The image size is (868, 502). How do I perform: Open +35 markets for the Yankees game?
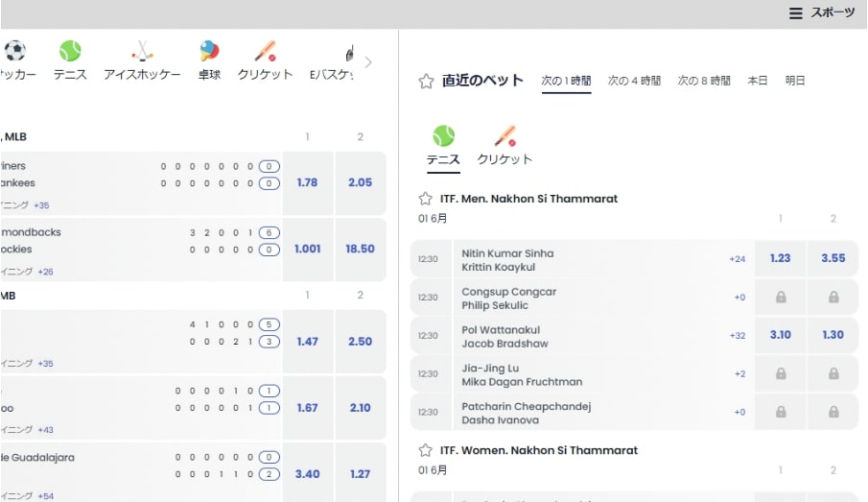41,205
